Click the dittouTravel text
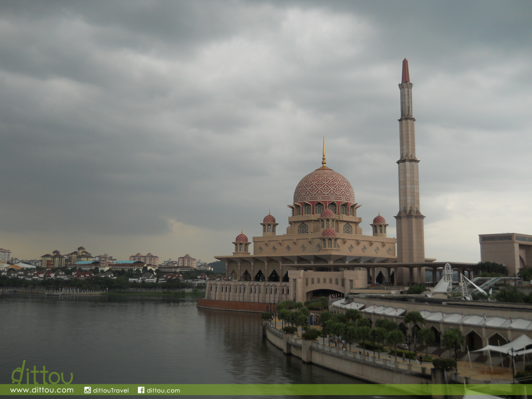The height and width of the screenshot is (399, 532). click(x=111, y=390)
